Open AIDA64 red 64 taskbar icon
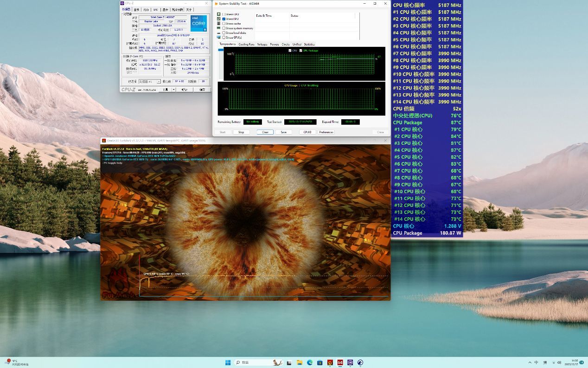Viewport: 588px width, 368px height. click(x=340, y=362)
